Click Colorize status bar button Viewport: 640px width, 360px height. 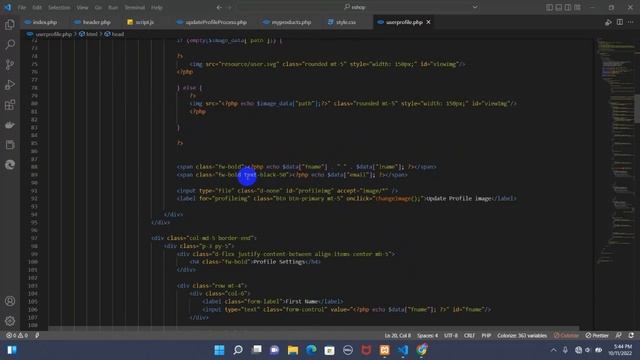[x=566, y=336]
